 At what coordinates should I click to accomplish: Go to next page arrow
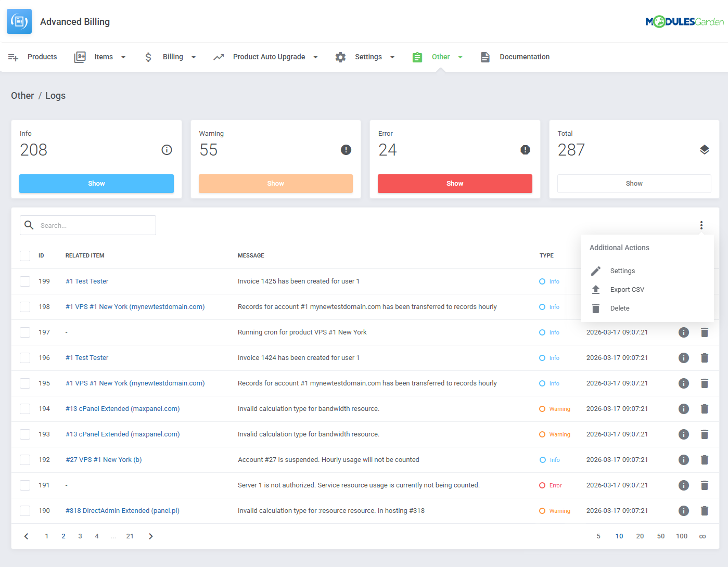(151, 536)
